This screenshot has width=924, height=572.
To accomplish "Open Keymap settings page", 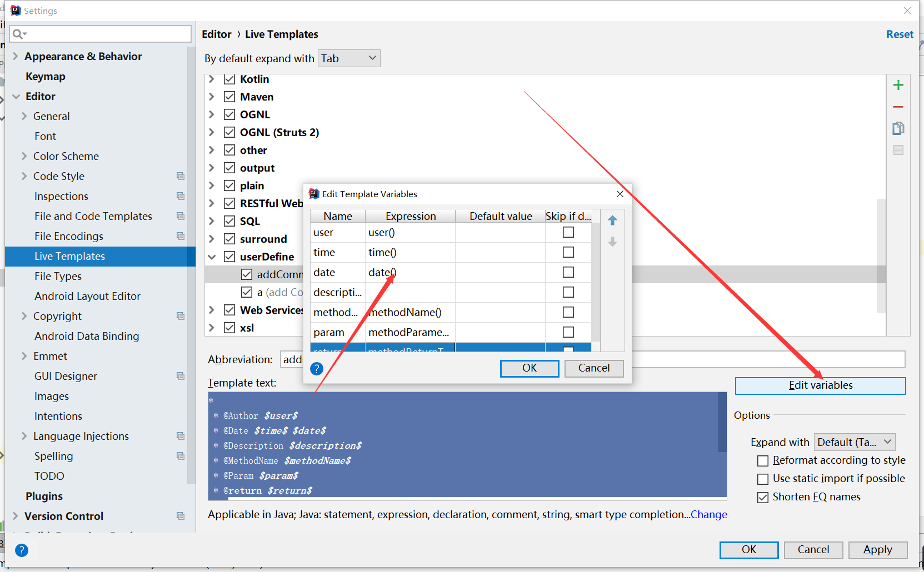I will coord(46,76).
